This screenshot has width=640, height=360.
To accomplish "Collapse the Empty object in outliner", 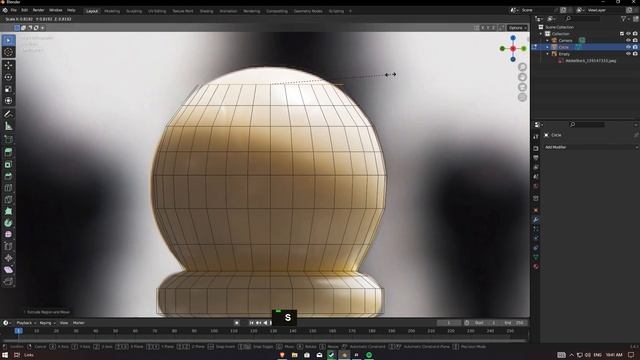I will click(548, 54).
